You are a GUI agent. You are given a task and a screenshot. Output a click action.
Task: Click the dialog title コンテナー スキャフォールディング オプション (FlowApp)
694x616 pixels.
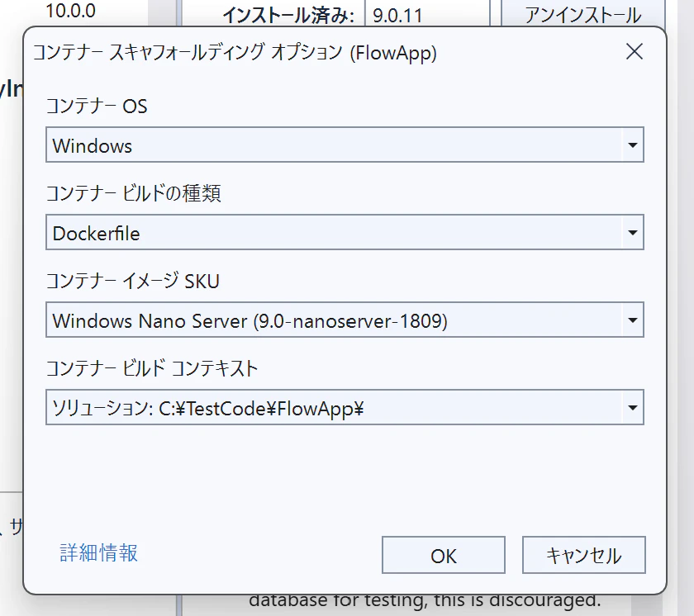[235, 52]
